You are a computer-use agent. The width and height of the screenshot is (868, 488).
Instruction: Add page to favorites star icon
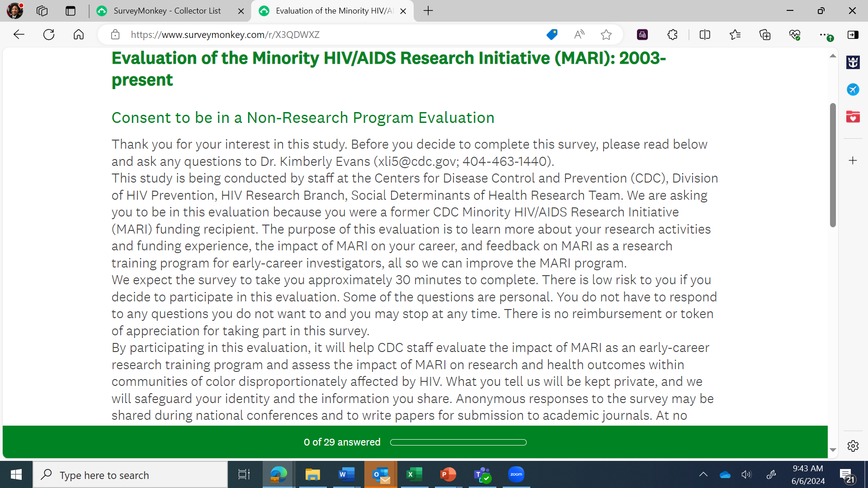(606, 35)
